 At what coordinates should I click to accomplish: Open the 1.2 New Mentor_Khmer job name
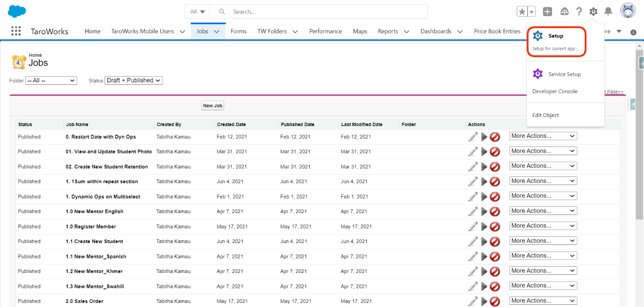point(94,271)
